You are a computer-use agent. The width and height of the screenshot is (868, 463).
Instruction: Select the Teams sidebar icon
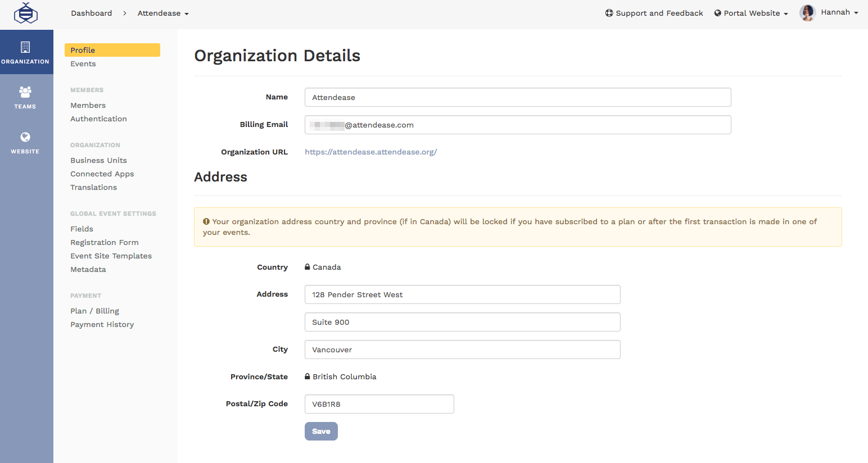coord(26,97)
